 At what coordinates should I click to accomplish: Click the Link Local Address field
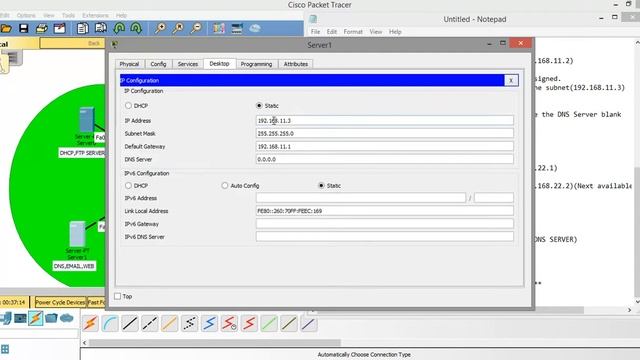(x=384, y=211)
